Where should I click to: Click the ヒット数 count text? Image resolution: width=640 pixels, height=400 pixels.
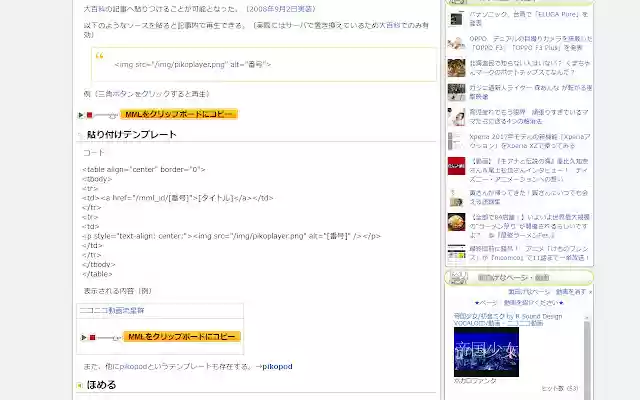[560, 388]
